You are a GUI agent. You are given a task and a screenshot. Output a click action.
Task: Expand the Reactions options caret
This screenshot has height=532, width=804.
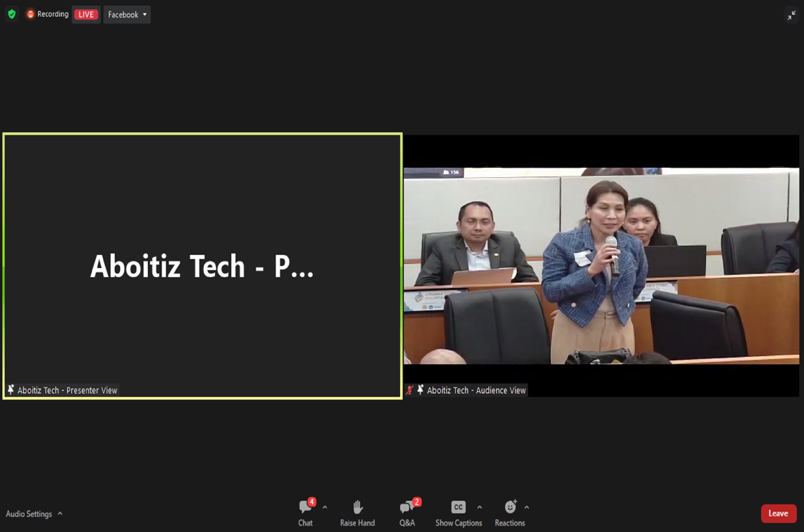click(527, 508)
